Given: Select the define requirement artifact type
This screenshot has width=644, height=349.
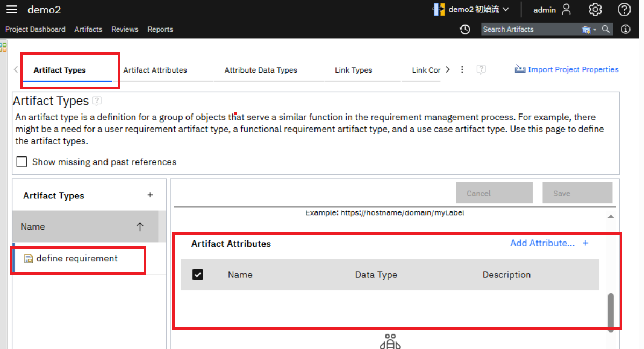Looking at the screenshot, I should 76,259.
